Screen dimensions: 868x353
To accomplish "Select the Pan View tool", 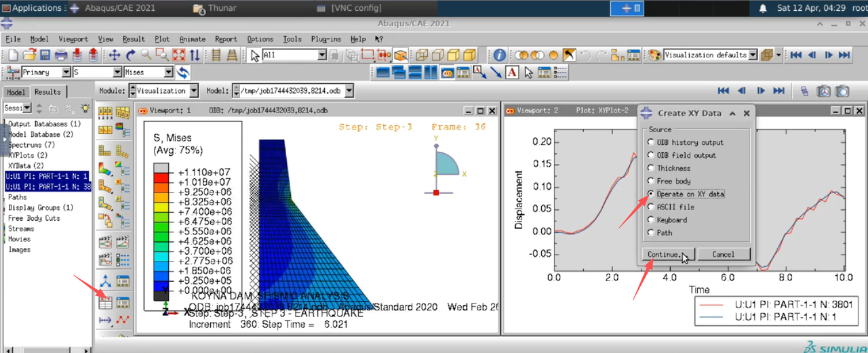I will coord(114,55).
